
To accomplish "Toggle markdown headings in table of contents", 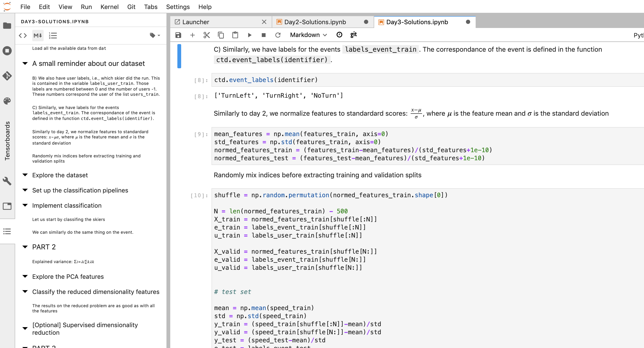I will coord(37,36).
